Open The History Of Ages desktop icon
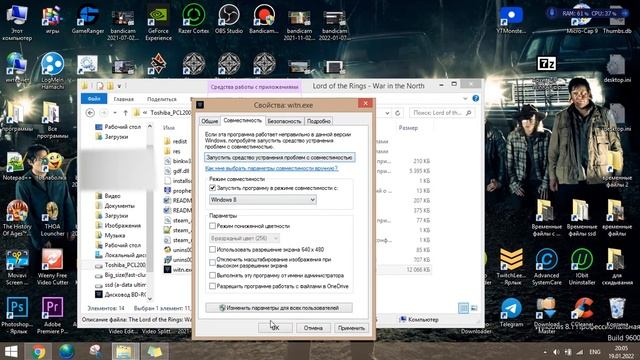 click(17, 218)
